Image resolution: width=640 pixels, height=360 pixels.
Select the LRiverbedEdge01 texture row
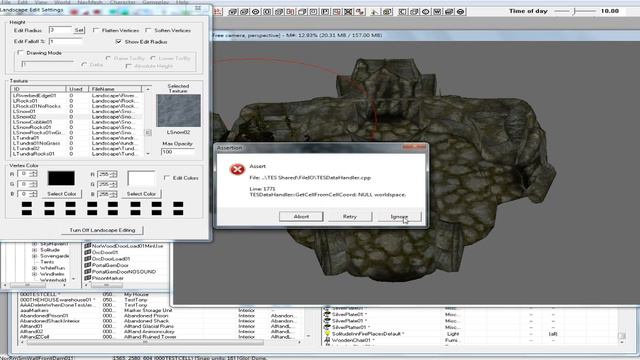[77, 96]
